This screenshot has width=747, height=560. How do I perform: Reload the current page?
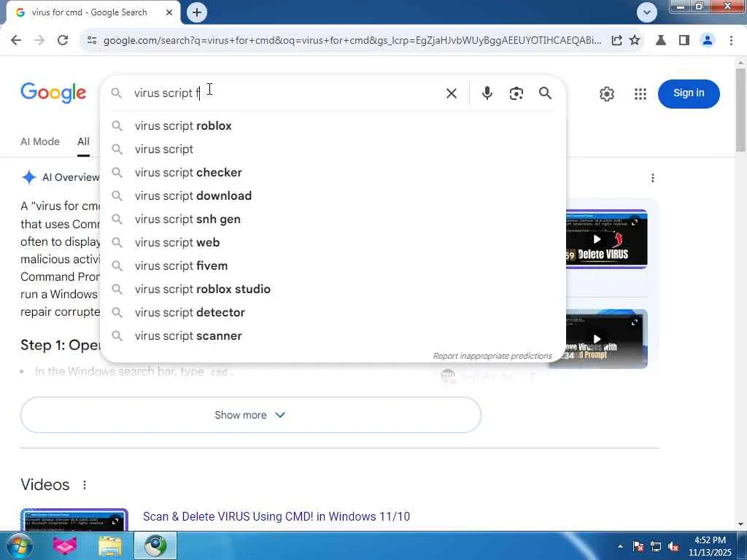pyautogui.click(x=63, y=41)
